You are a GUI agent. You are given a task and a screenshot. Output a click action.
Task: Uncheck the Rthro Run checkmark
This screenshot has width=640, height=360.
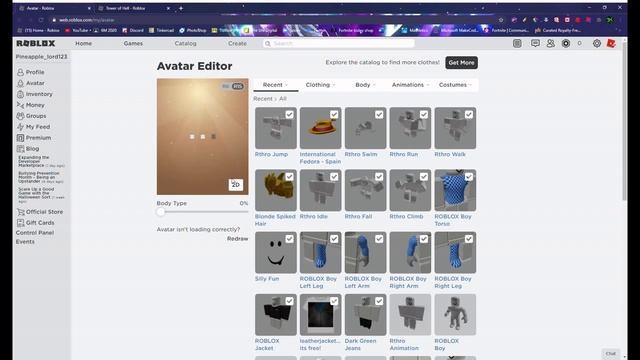424,115
